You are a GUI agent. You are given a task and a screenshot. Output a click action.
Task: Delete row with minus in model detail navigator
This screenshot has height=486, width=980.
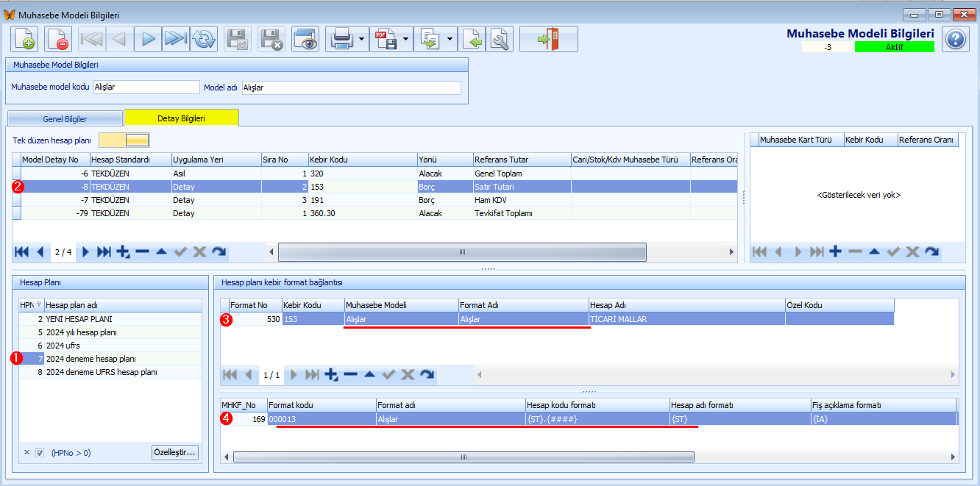click(x=142, y=252)
